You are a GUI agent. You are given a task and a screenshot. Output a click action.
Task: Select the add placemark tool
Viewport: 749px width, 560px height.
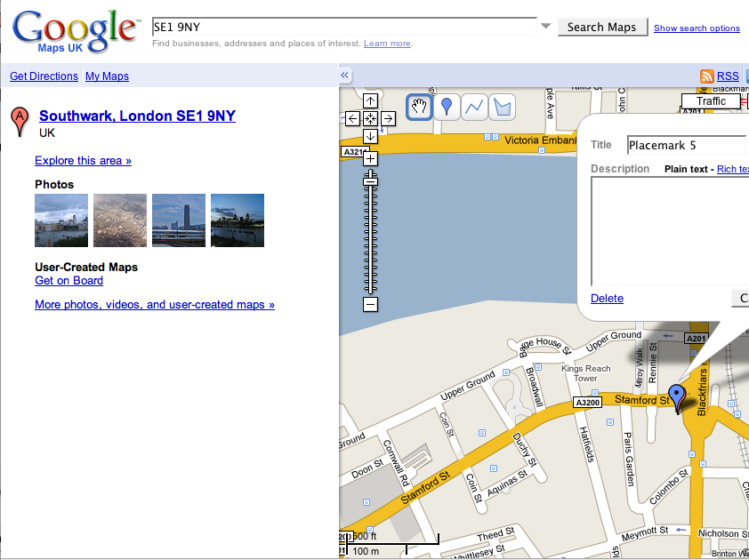pos(447,108)
